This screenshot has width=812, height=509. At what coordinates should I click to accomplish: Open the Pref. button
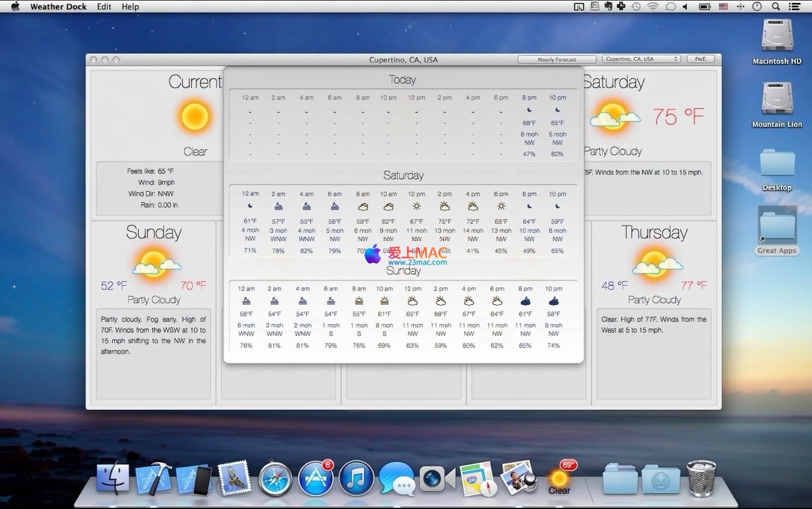pos(700,59)
